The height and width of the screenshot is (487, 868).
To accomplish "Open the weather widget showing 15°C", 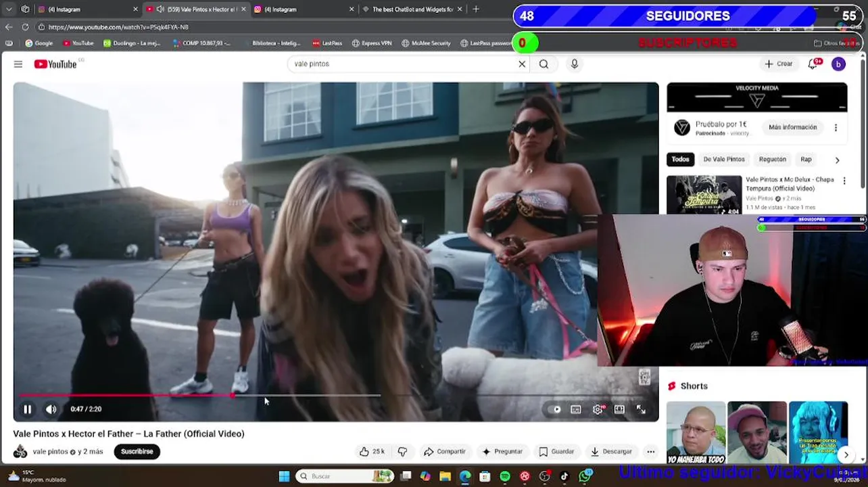I will [x=37, y=476].
